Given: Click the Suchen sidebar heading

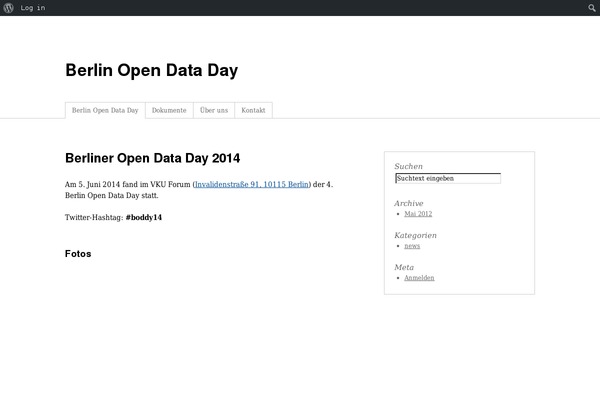Looking at the screenshot, I should click(409, 166).
